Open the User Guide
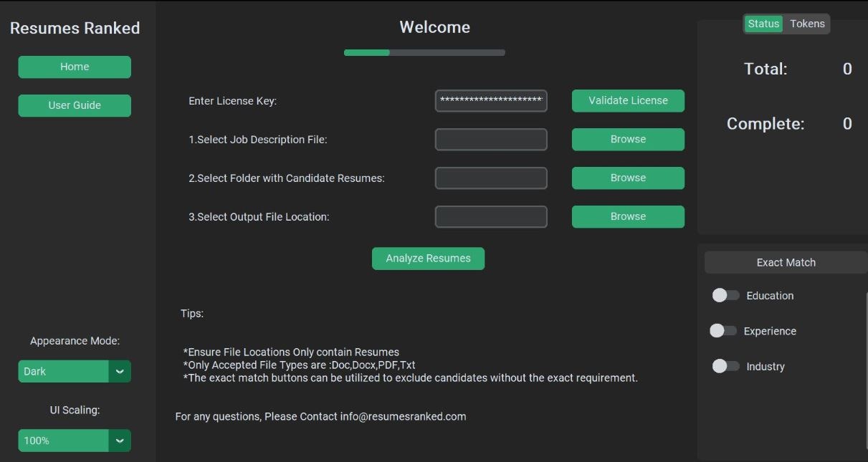 coord(75,105)
